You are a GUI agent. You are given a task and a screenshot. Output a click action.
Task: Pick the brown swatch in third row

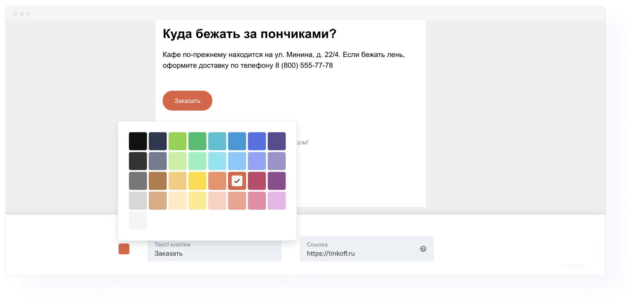[158, 181]
